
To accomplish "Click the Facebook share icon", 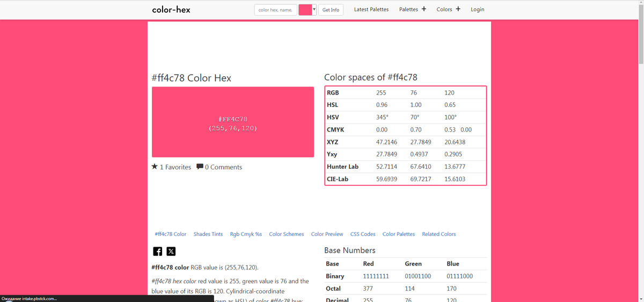I will pos(157,251).
